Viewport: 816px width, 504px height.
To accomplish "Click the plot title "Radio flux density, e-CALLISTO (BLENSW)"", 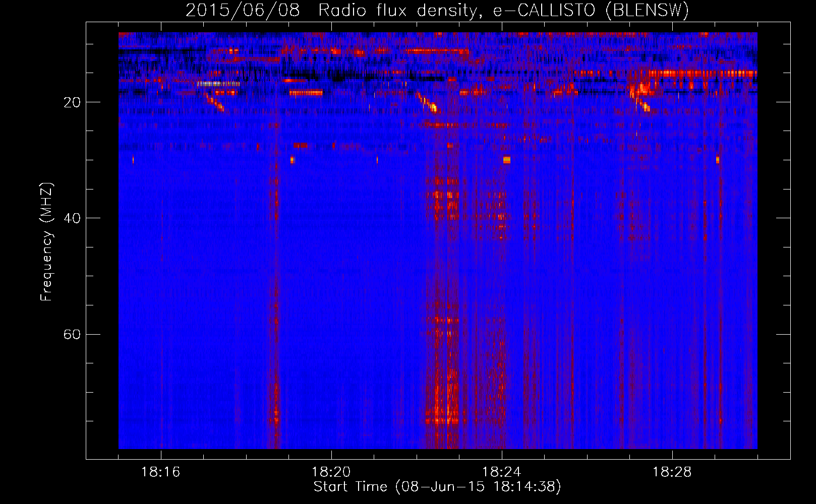I will 503,11.
